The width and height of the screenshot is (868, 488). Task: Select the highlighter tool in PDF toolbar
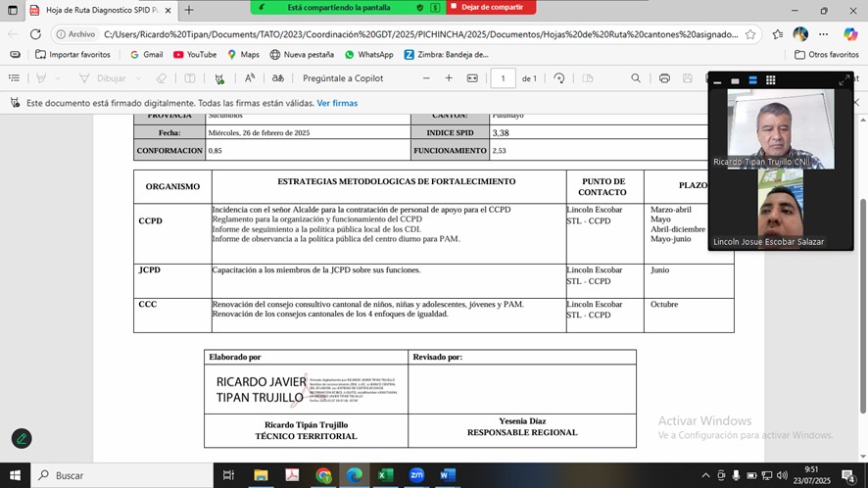click(x=41, y=78)
